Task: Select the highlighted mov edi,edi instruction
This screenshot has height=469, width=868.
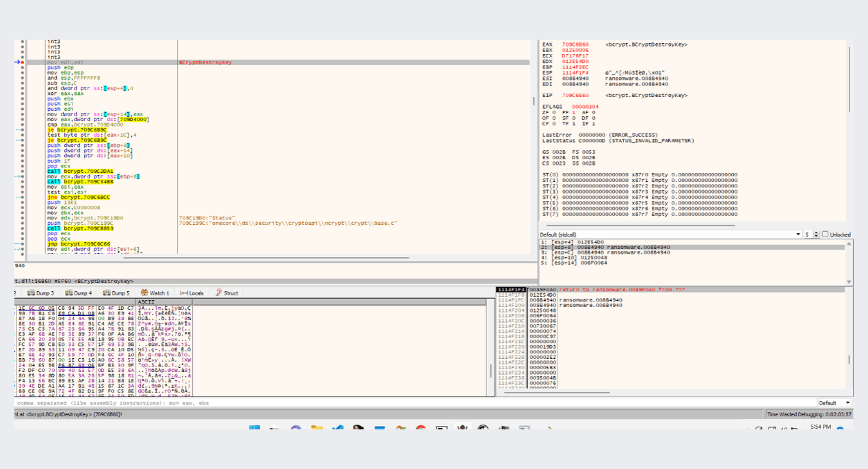Action: click(65, 62)
